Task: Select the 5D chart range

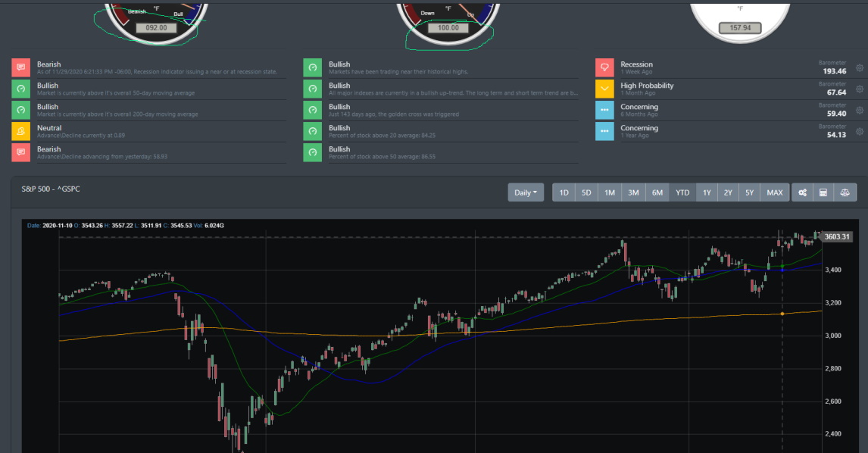Action: point(586,192)
